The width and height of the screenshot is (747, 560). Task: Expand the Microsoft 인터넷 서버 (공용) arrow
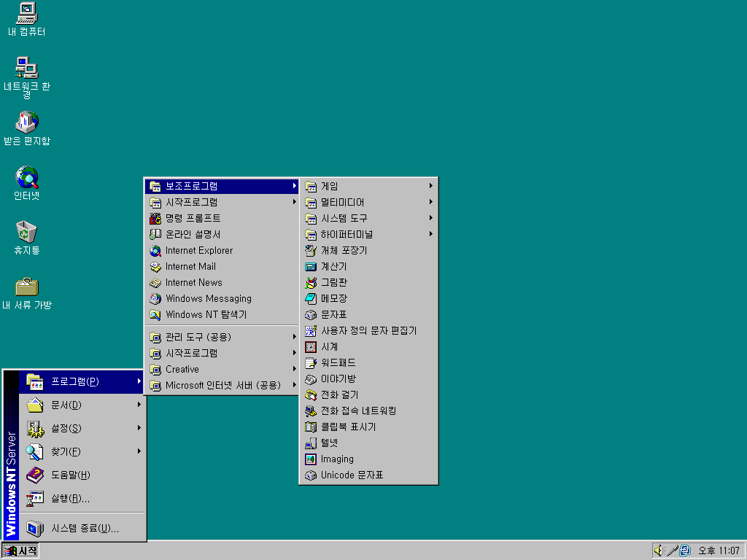point(295,385)
